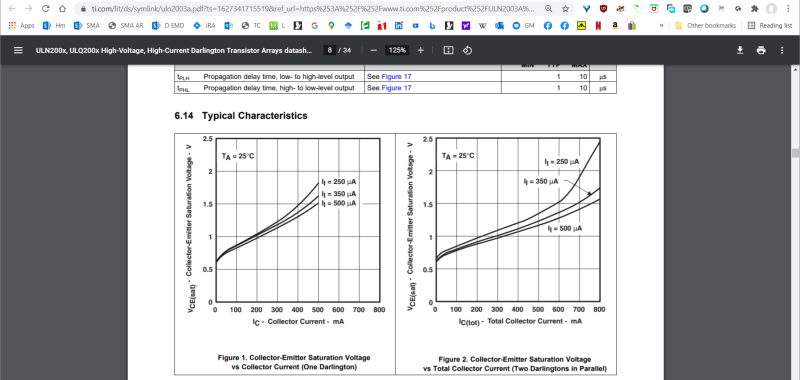Open the JRA bookmark
The image size is (800, 380).
coord(204,26)
